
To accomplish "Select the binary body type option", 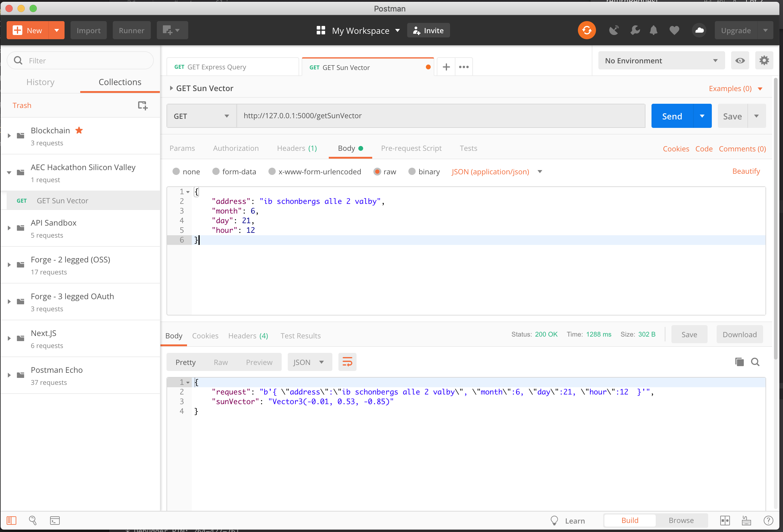I will [x=412, y=172].
